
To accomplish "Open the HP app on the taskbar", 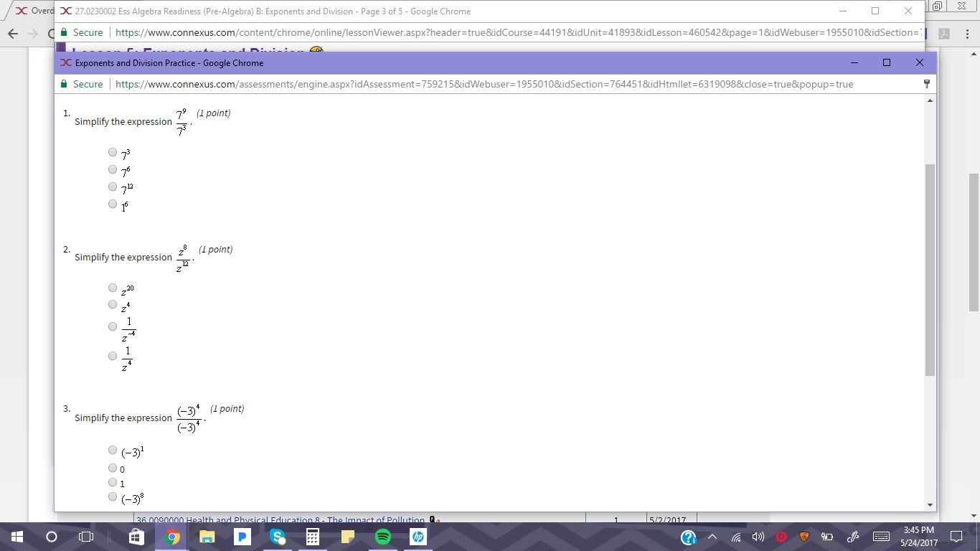I will [x=418, y=537].
